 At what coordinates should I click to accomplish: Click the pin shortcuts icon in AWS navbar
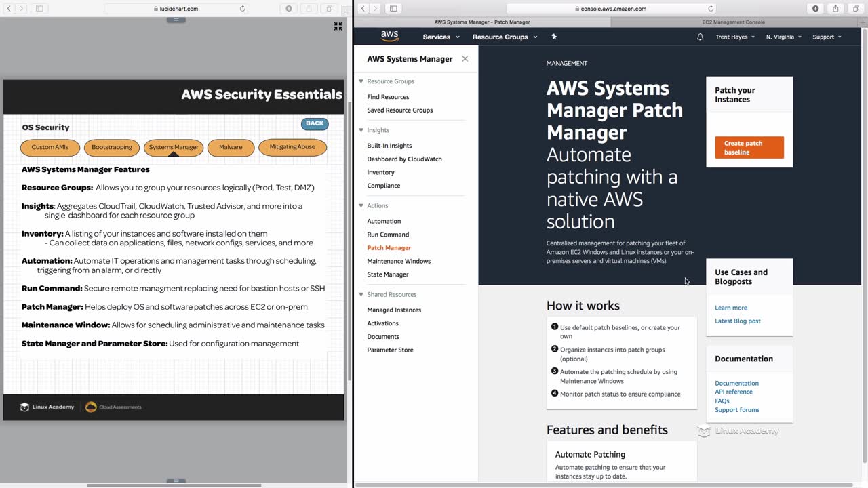[554, 37]
